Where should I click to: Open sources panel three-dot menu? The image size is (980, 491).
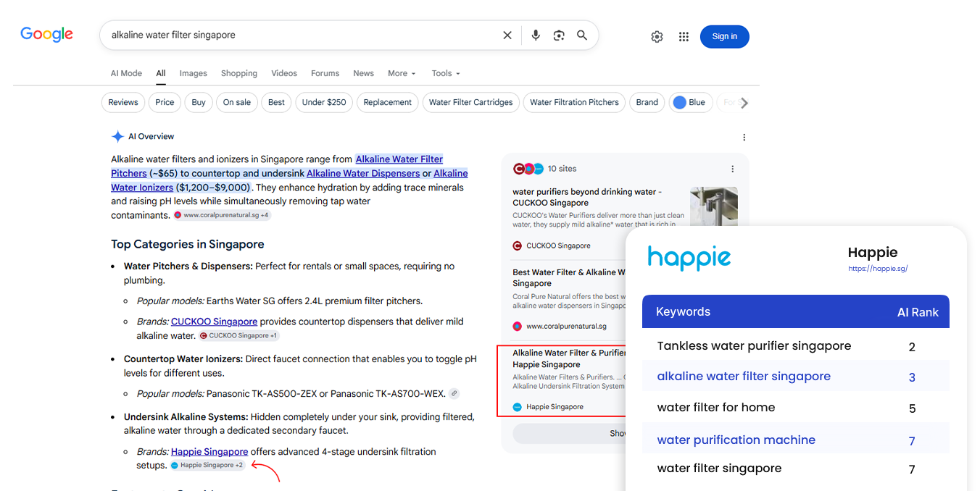point(732,169)
